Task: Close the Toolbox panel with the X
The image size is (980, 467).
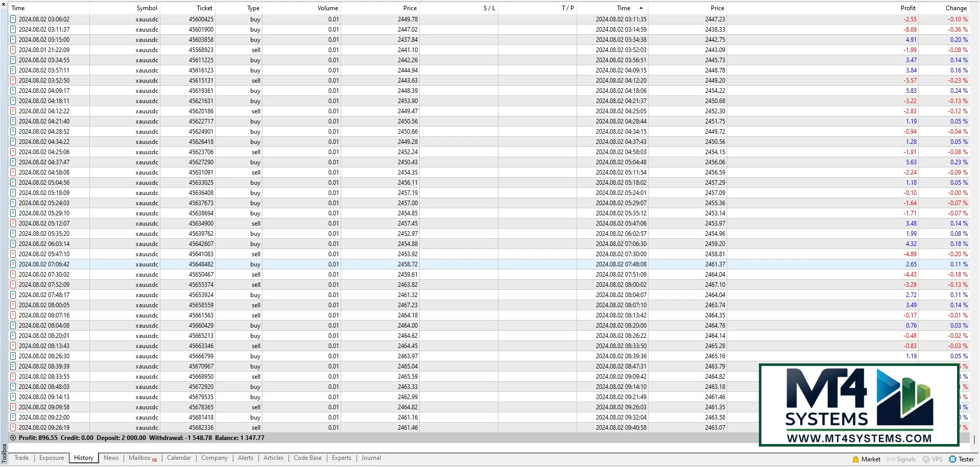Action: tap(4, 4)
